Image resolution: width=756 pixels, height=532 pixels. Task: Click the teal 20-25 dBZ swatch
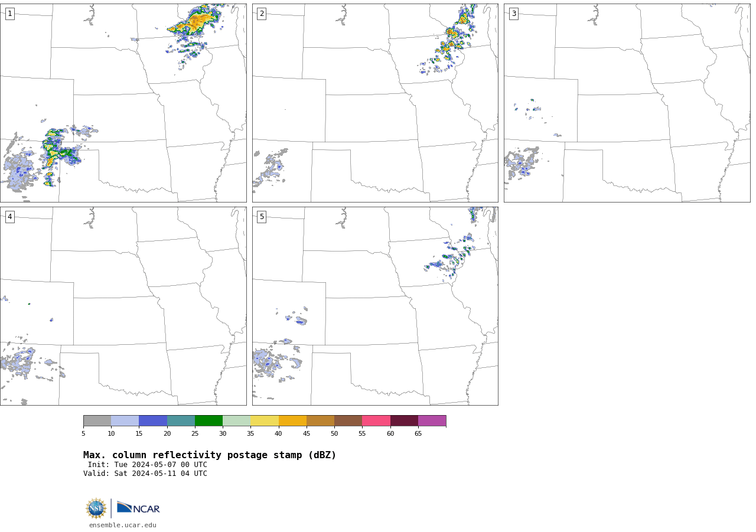(181, 421)
